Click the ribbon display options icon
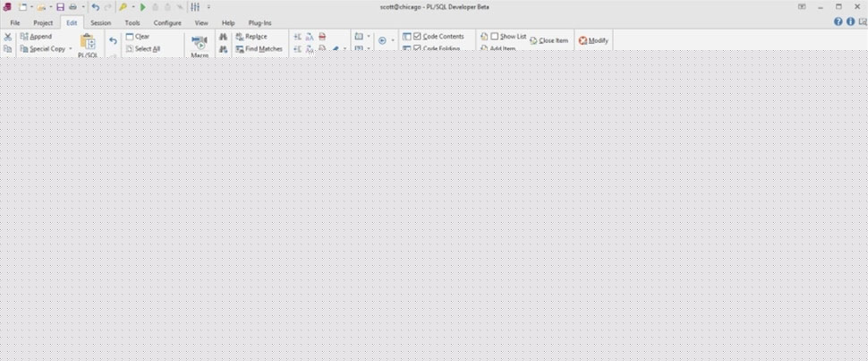 (802, 6)
